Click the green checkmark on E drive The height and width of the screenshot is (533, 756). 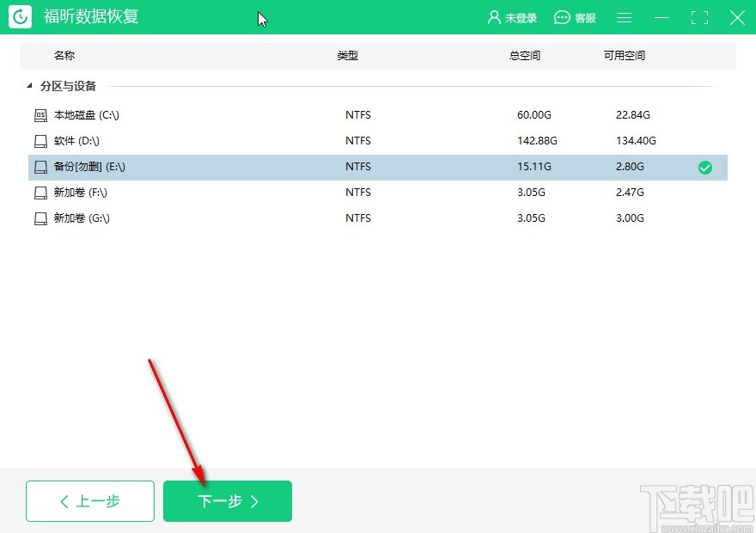click(x=705, y=168)
